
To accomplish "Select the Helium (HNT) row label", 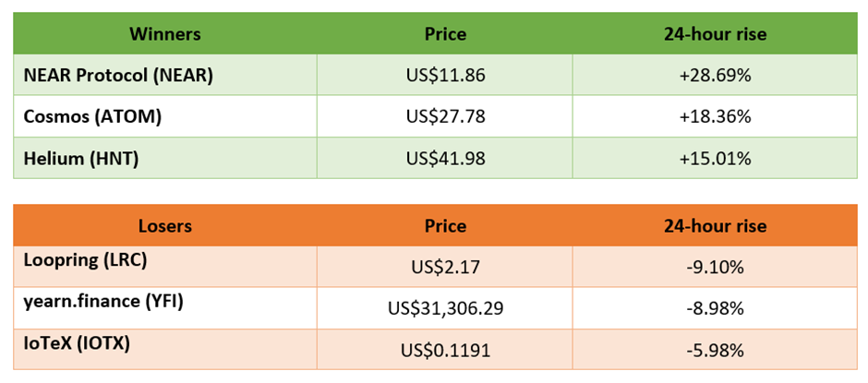I will tap(165, 159).
